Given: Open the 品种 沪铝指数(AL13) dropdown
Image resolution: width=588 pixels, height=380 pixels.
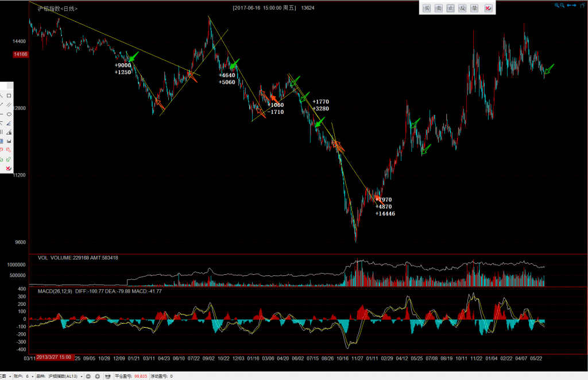Looking at the screenshot, I should (x=82, y=376).
